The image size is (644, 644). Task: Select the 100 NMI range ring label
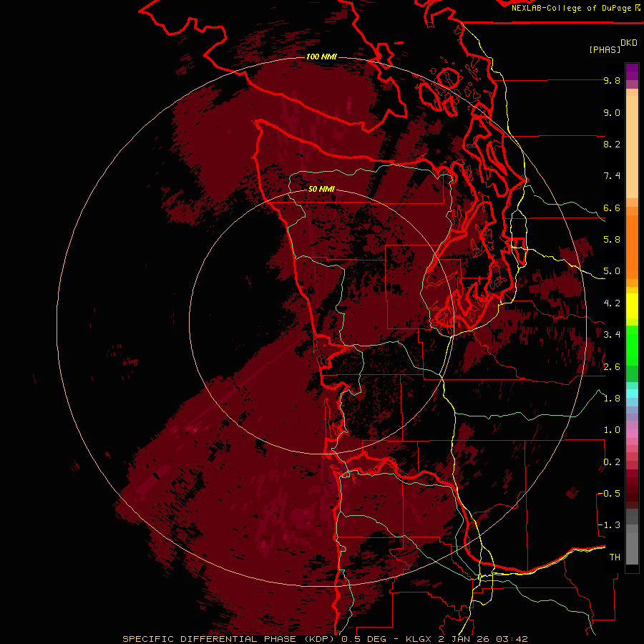321,57
